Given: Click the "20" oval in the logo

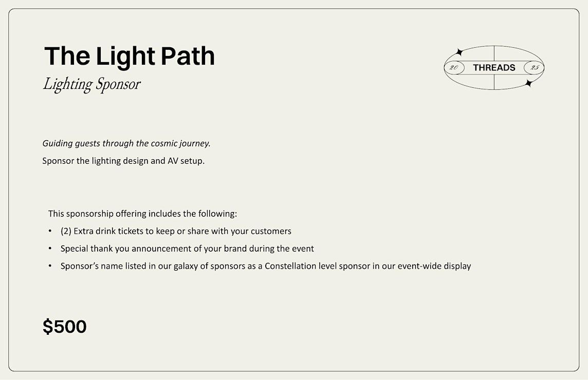Looking at the screenshot, I should [454, 68].
